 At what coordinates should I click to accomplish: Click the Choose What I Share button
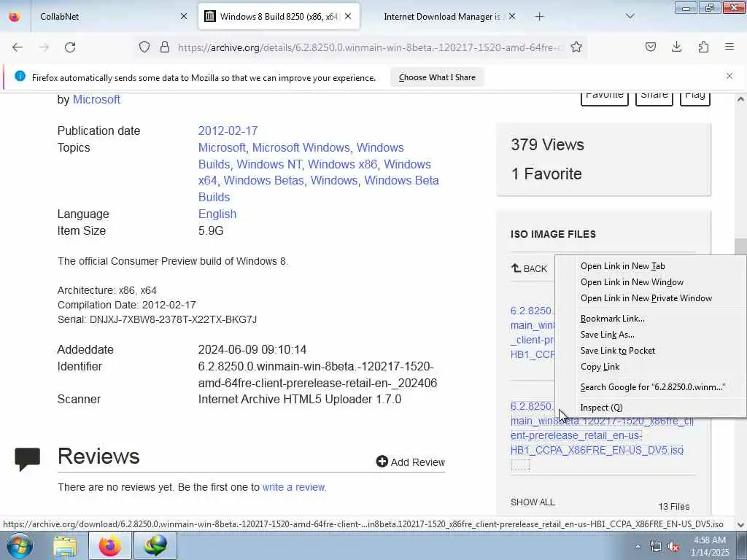[x=437, y=77]
